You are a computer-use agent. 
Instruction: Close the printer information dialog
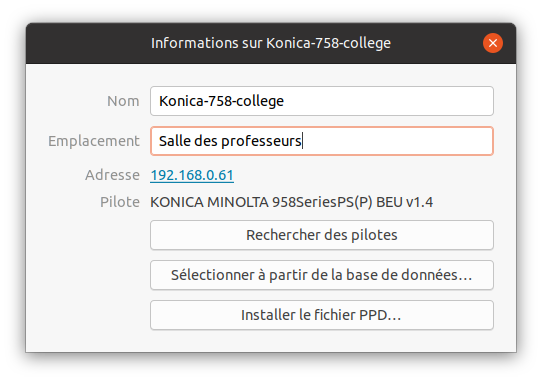pyautogui.click(x=493, y=43)
